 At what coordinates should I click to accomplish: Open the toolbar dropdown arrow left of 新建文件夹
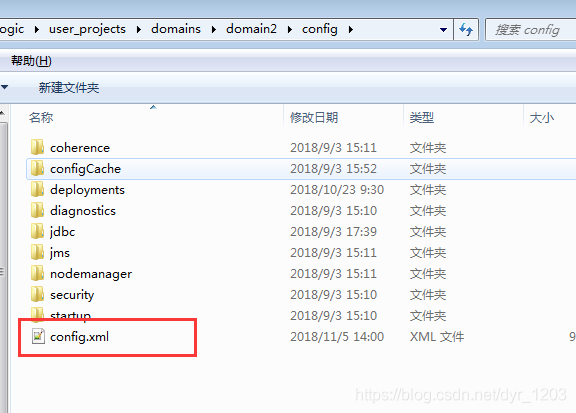(x=4, y=87)
